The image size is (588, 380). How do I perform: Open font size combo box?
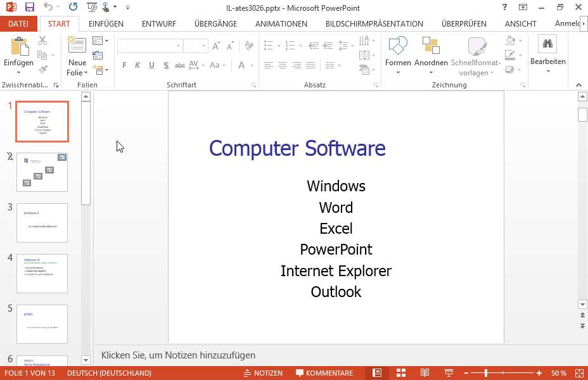195,46
